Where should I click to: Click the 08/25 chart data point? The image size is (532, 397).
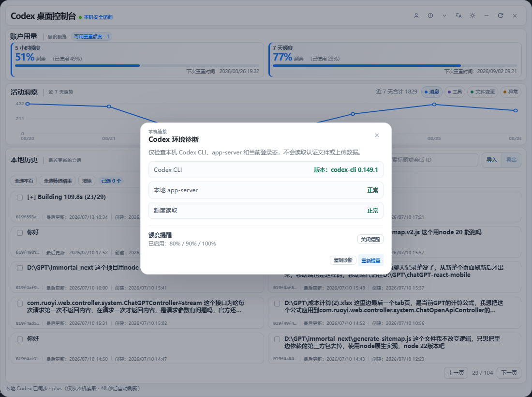434,105
